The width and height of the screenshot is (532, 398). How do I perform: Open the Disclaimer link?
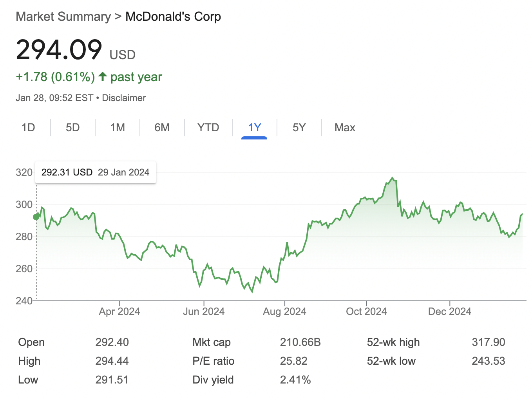point(124,98)
